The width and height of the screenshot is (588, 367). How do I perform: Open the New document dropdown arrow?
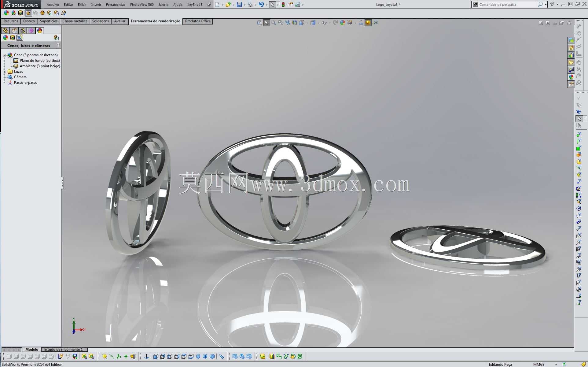tap(222, 5)
